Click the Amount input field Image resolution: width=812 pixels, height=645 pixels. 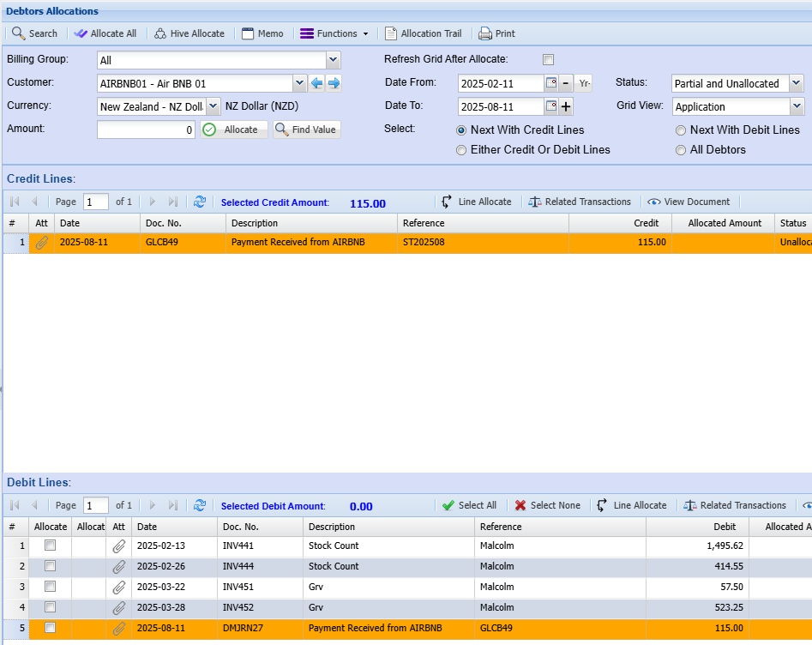coord(146,130)
